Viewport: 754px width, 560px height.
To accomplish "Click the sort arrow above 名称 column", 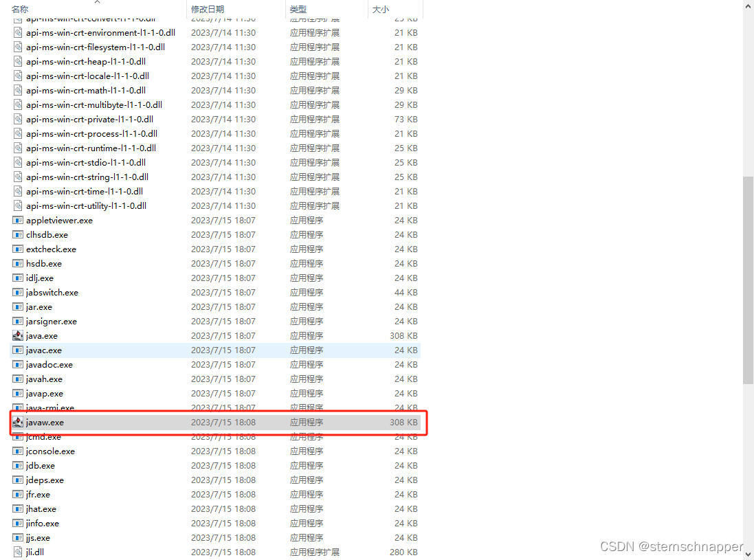I will click(x=98, y=2).
